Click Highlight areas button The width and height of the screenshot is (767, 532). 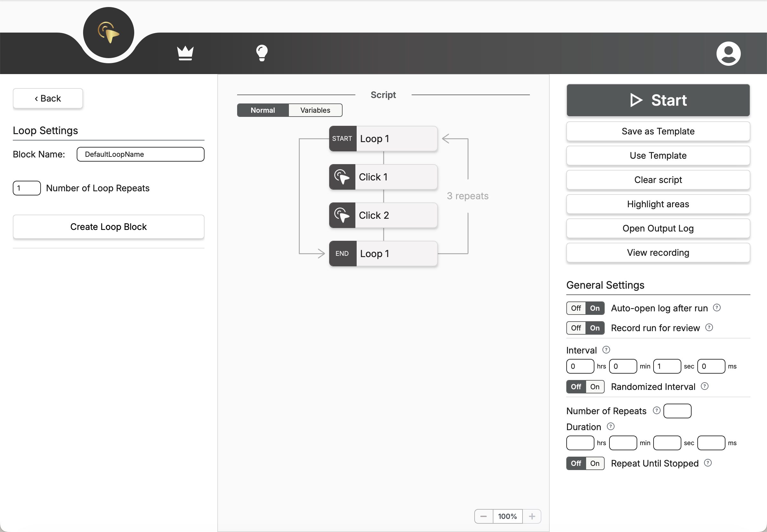[658, 204]
